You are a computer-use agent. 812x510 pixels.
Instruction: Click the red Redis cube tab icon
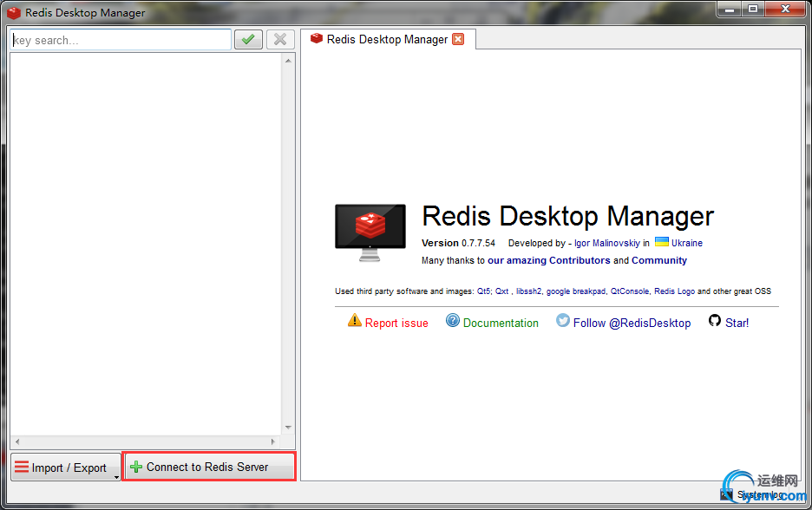(x=317, y=38)
